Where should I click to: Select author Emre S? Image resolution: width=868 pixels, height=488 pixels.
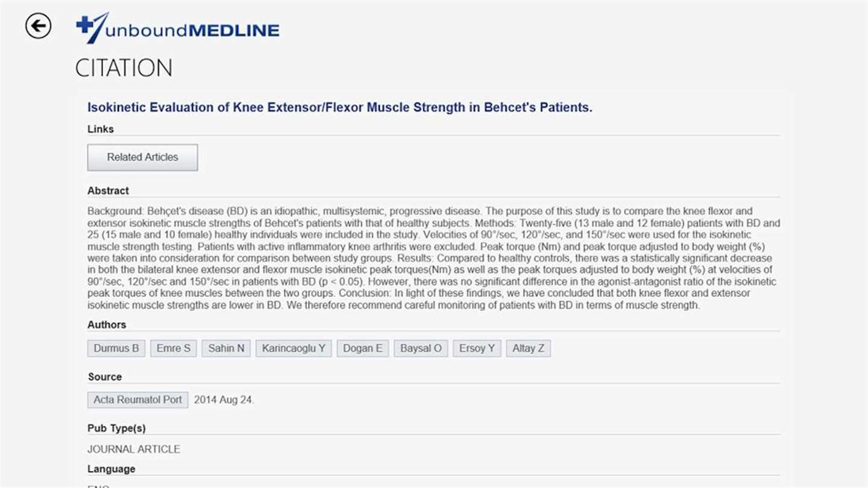pos(174,348)
